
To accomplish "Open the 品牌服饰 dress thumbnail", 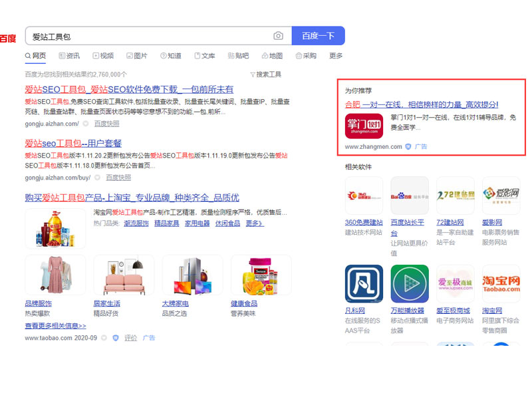I will [x=55, y=275].
